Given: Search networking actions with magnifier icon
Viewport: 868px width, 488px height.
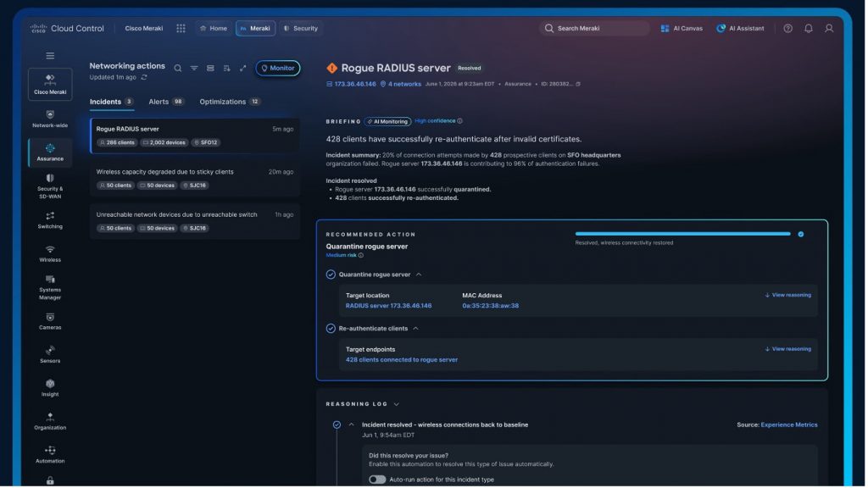Looking at the screenshot, I should [178, 69].
